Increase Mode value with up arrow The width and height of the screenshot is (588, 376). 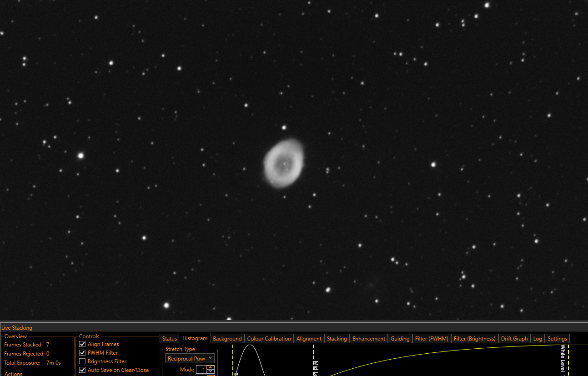point(210,367)
